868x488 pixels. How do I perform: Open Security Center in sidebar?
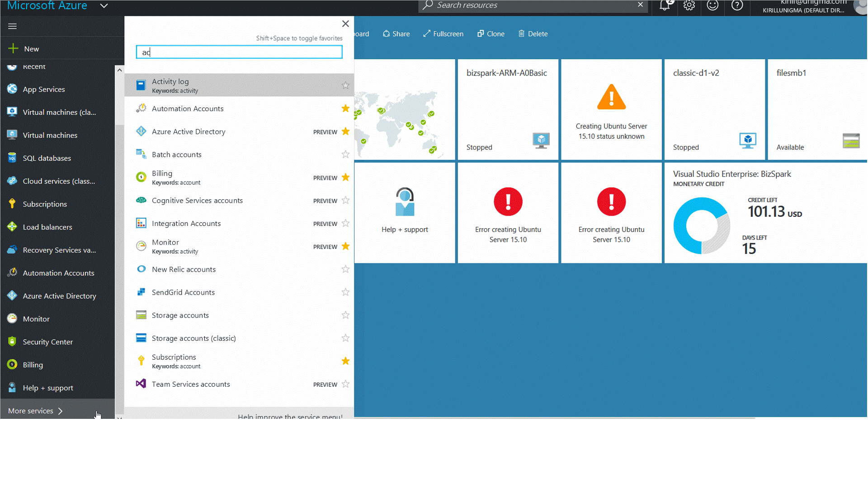(x=47, y=342)
